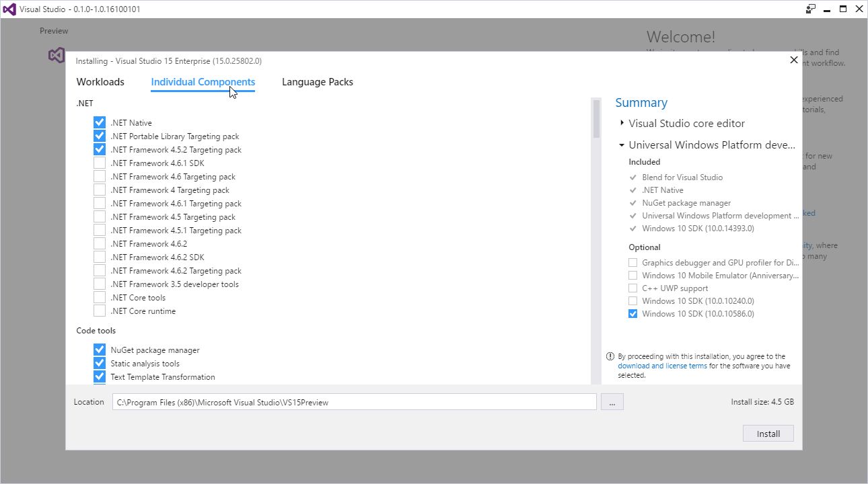Uncheck Windows 10 SDK (10.0.10586.0) option
Screen dimensions: 868x484
click(632, 314)
